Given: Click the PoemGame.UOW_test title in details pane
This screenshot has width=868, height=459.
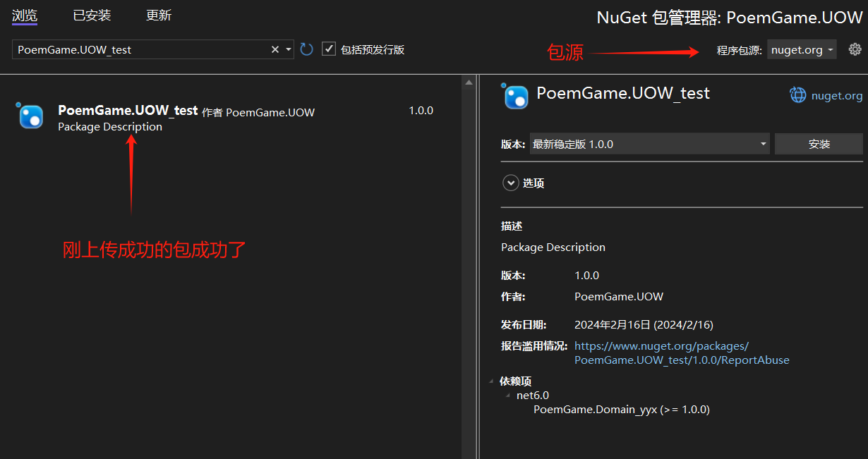Looking at the screenshot, I should click(623, 93).
